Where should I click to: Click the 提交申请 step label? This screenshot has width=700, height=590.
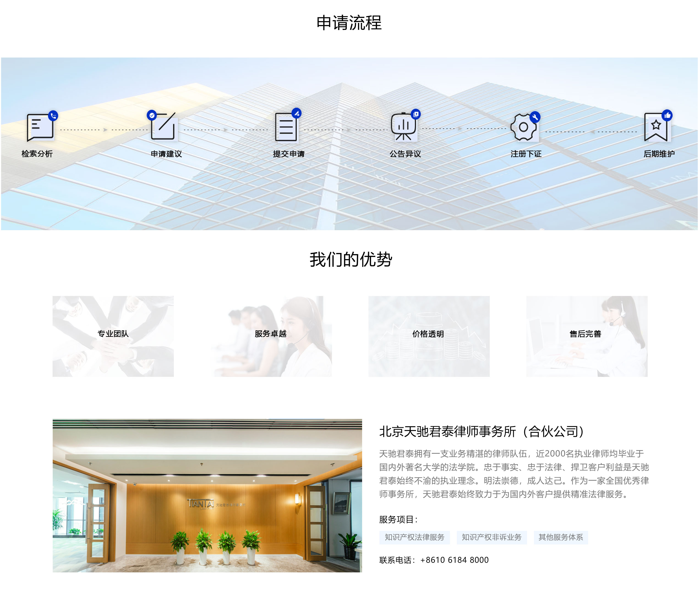[289, 154]
